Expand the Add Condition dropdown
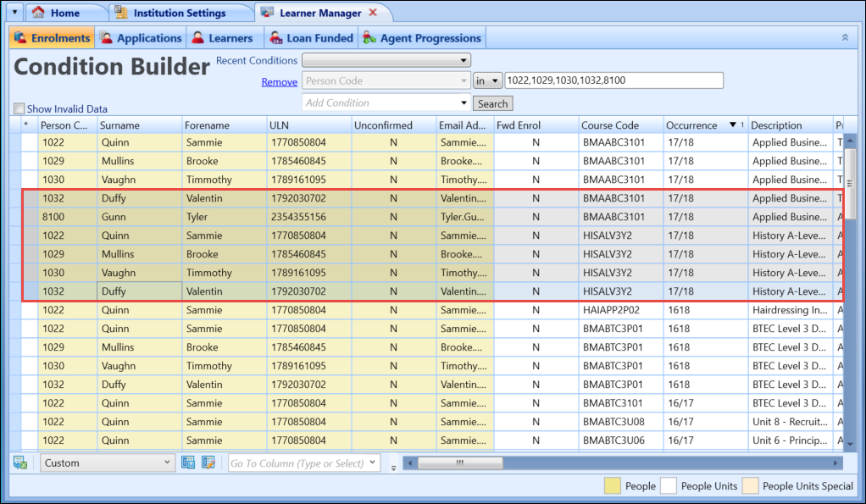Viewport: 866px width, 504px height. (386, 102)
